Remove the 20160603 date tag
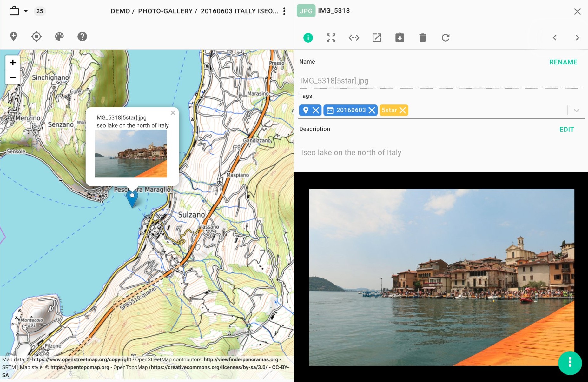This screenshot has height=382, width=588. [x=372, y=110]
